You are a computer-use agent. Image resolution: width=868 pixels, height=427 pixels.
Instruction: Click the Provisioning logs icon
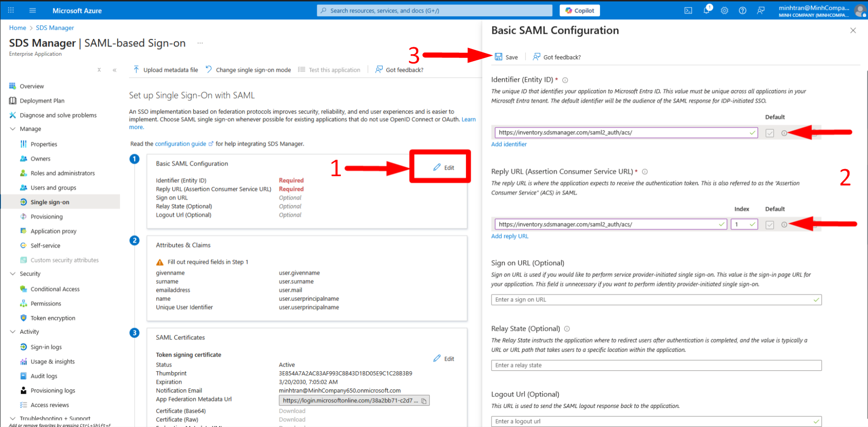pos(24,390)
